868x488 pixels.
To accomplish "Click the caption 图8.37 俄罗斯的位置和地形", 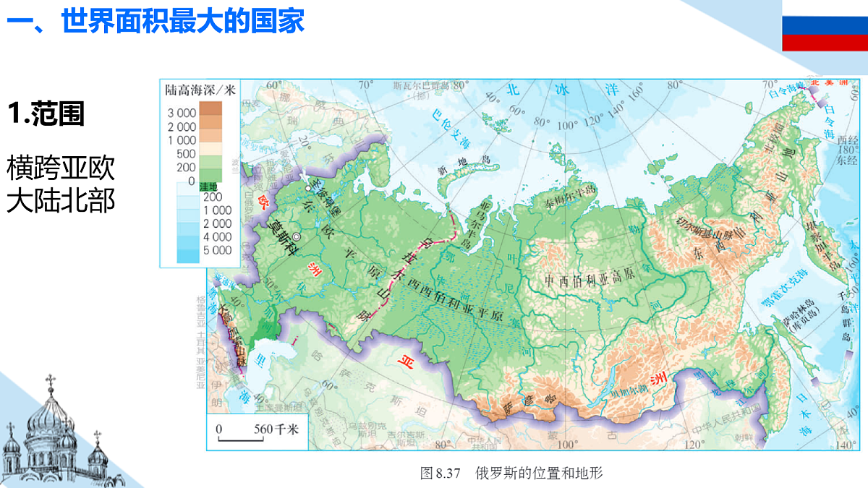I will tap(512, 474).
